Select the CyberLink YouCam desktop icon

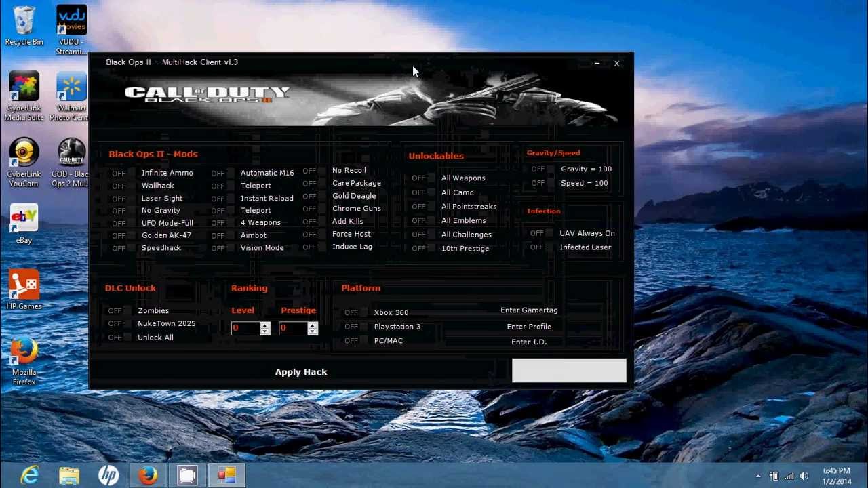pos(24,163)
